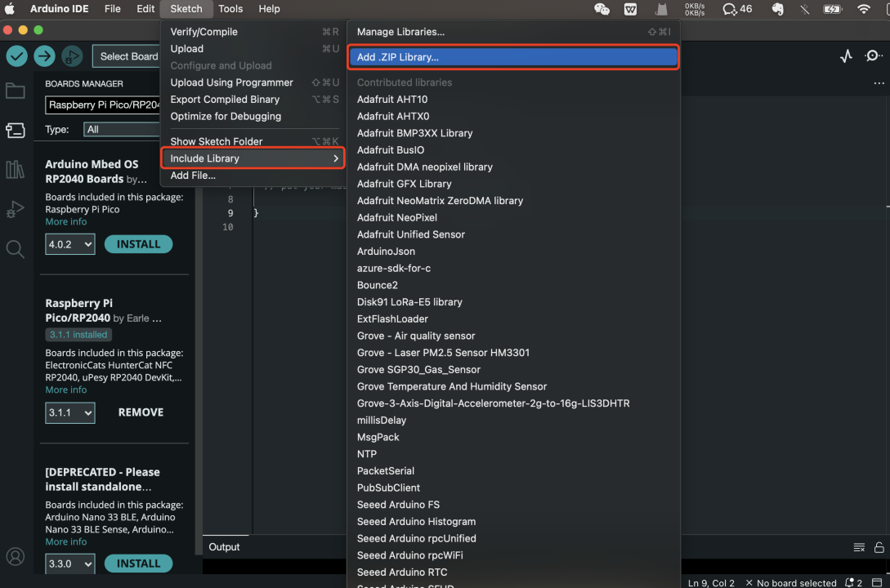Include the Adafruit NeoPixel library
890x588 pixels.
click(x=513, y=217)
